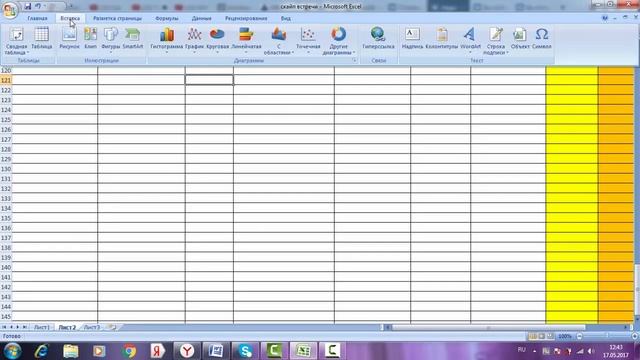
Task: Click the RU language indicator
Action: 521,350
